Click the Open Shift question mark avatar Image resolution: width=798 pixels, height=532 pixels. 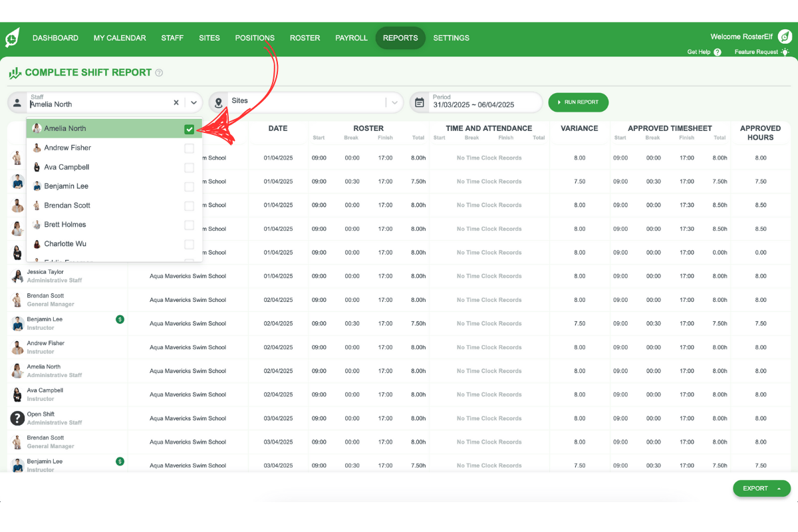pos(17,418)
